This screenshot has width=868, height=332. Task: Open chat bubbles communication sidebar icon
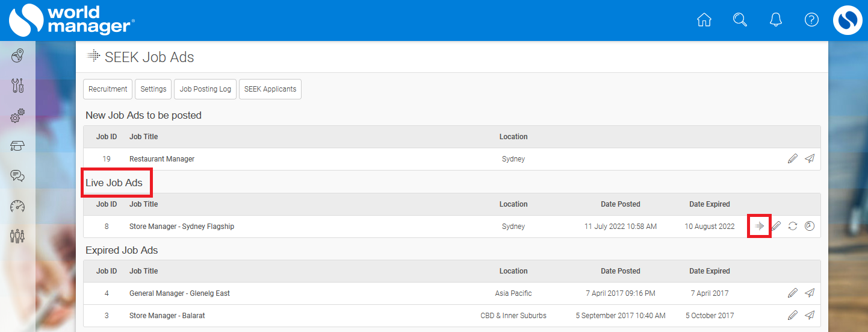click(17, 176)
